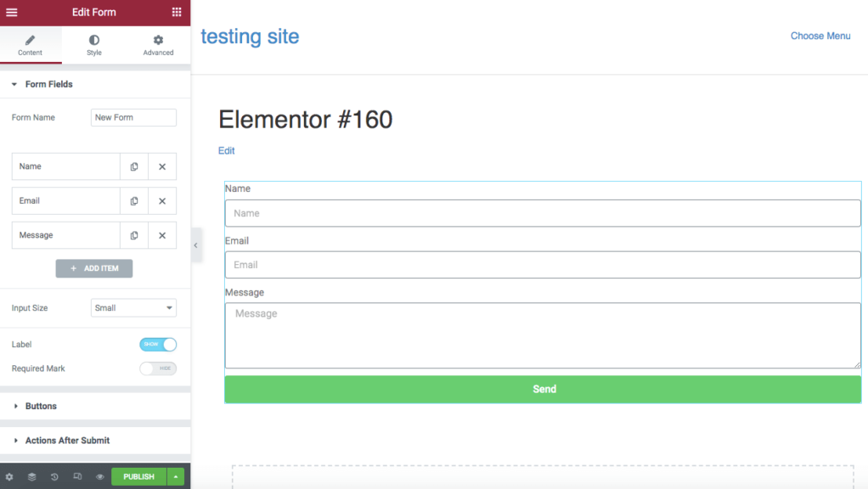Duplicate the Name form field
The height and width of the screenshot is (489, 868).
(134, 166)
